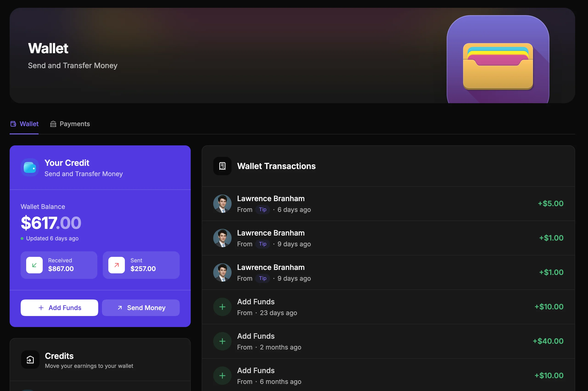The height and width of the screenshot is (391, 588).
Task: Click the plus icon of the 6 months ago Add Funds
Action: [222, 376]
